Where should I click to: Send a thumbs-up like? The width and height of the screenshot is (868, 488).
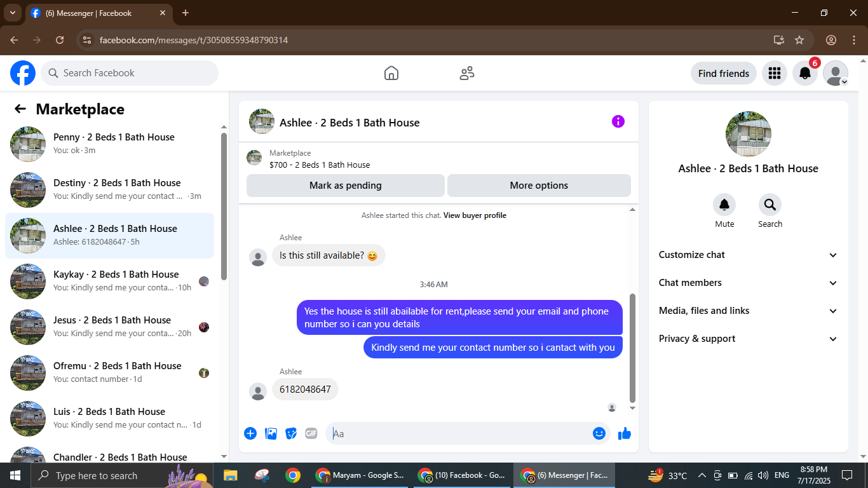tap(625, 433)
